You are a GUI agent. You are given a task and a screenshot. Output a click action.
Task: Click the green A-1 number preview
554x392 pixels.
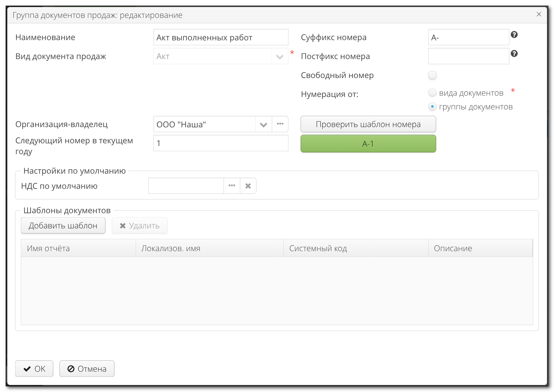368,144
